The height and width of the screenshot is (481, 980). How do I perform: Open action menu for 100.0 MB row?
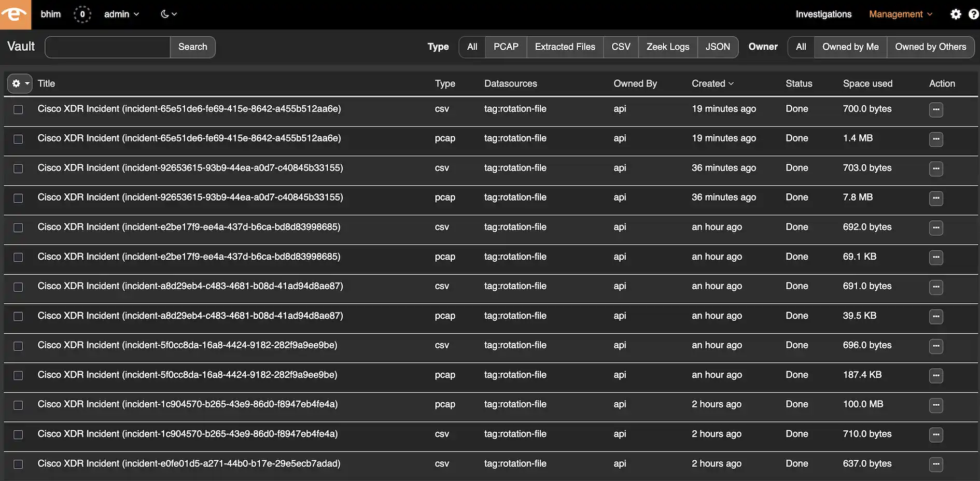coord(936,405)
